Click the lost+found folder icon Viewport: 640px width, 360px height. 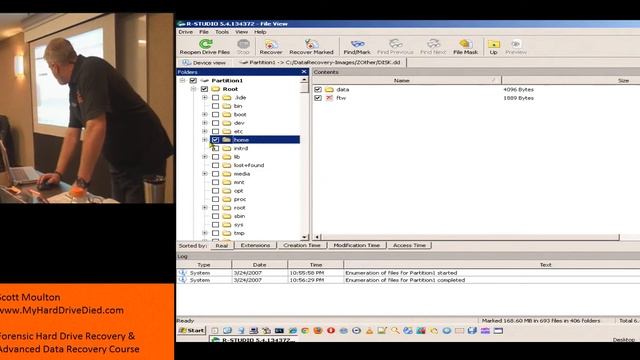(227, 165)
